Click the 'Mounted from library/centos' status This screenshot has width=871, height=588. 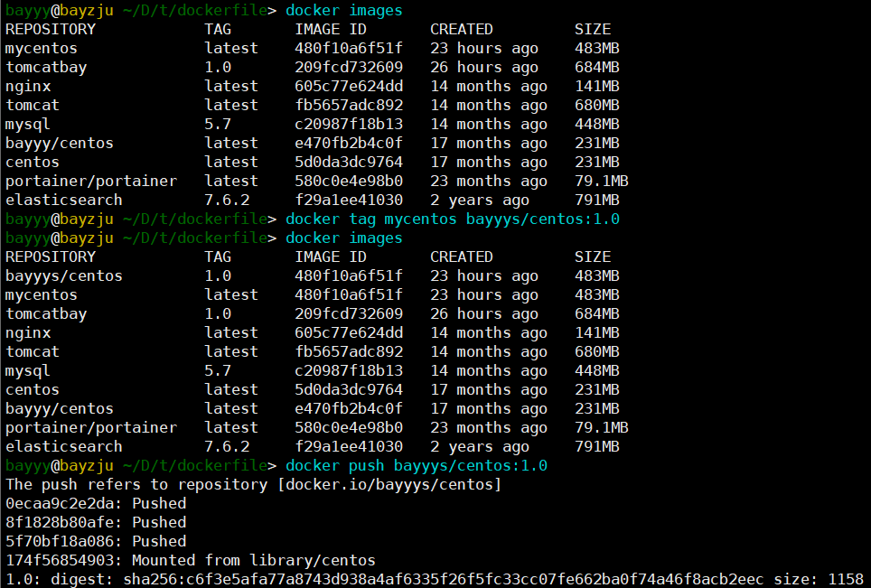click(253, 560)
